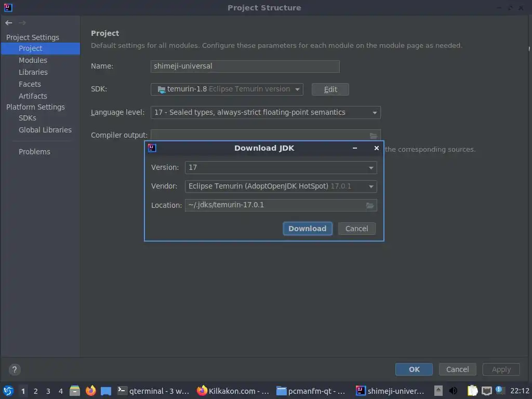Click the Edit button beside SDK
532x399 pixels.
click(330, 89)
